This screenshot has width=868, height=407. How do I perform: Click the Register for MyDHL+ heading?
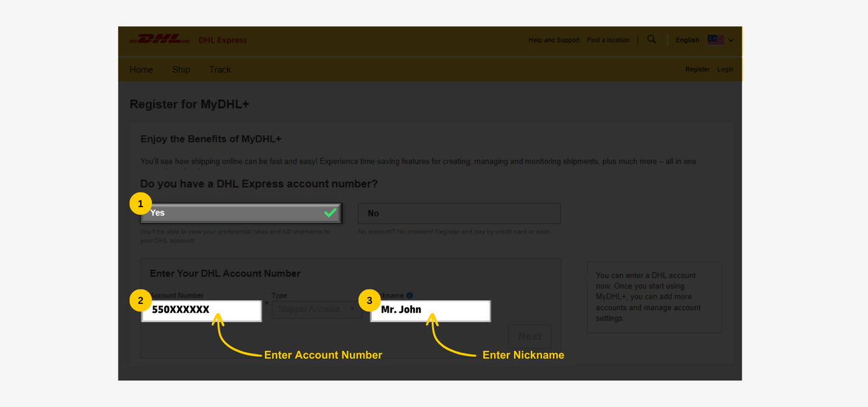click(x=189, y=104)
